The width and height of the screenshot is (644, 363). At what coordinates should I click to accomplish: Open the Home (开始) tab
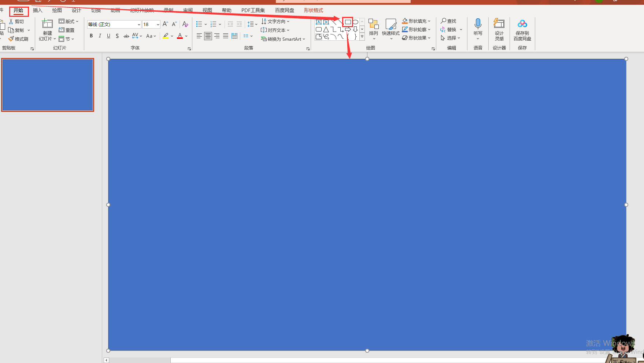point(18,10)
